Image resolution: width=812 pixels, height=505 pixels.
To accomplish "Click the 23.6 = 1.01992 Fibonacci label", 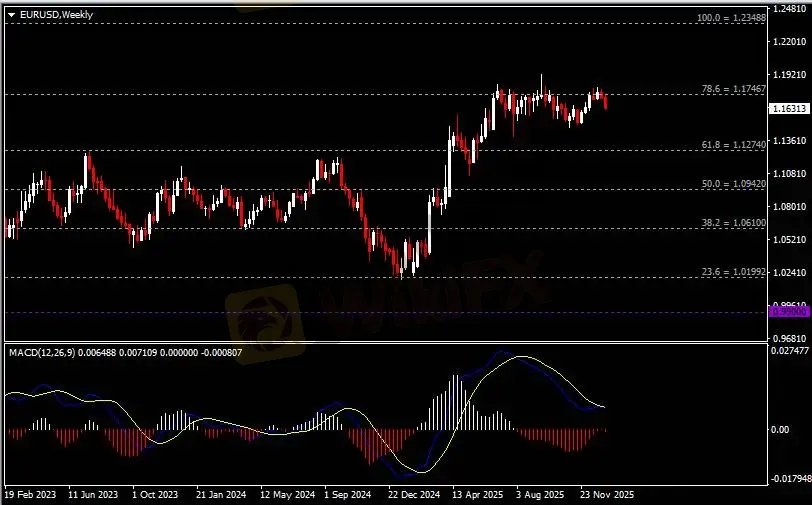I will click(734, 271).
